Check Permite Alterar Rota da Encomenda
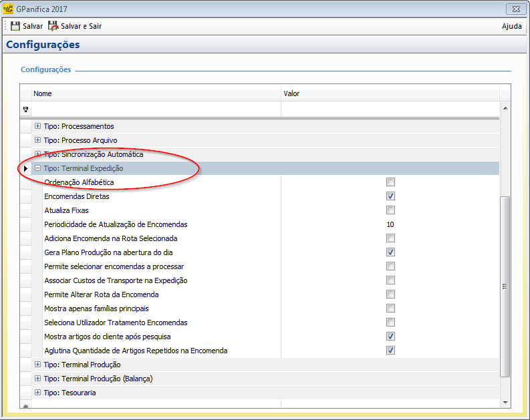This screenshot has width=530, height=420. 390,294
